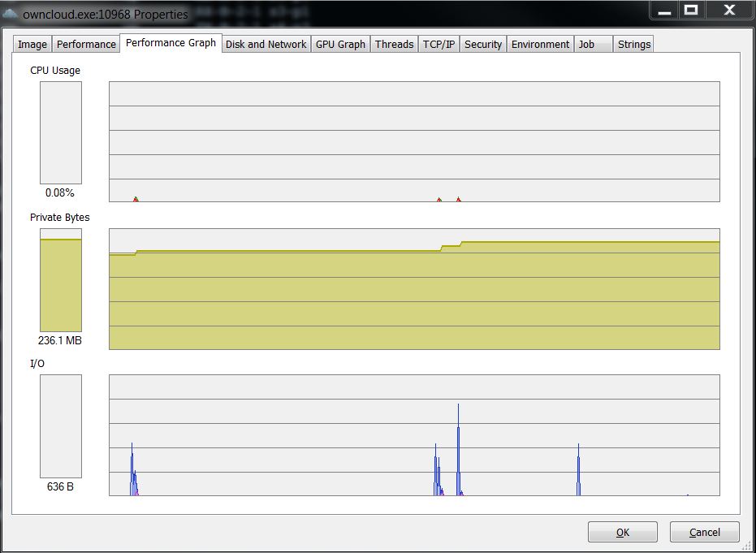Click the I/O current-level meter
756x553 pixels.
point(61,426)
